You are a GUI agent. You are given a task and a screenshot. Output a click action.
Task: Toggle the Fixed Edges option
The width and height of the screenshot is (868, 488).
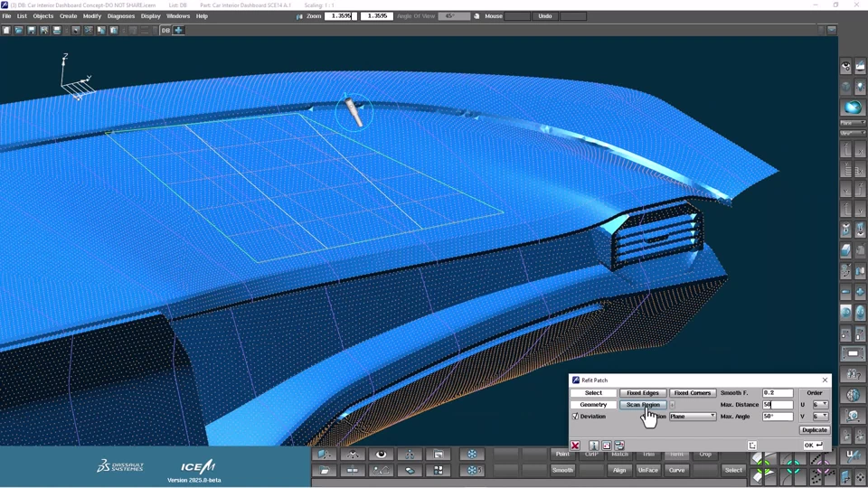coord(642,393)
